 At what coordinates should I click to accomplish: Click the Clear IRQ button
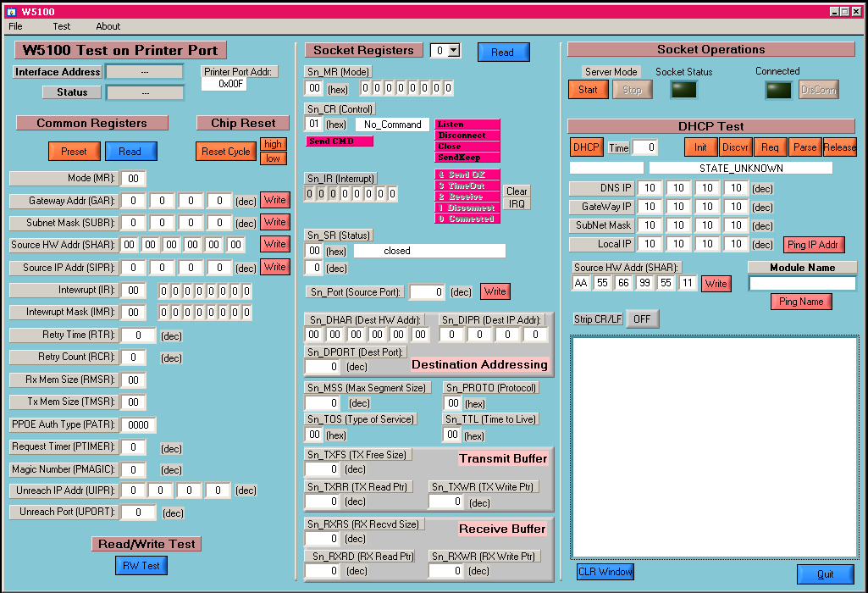click(x=517, y=197)
